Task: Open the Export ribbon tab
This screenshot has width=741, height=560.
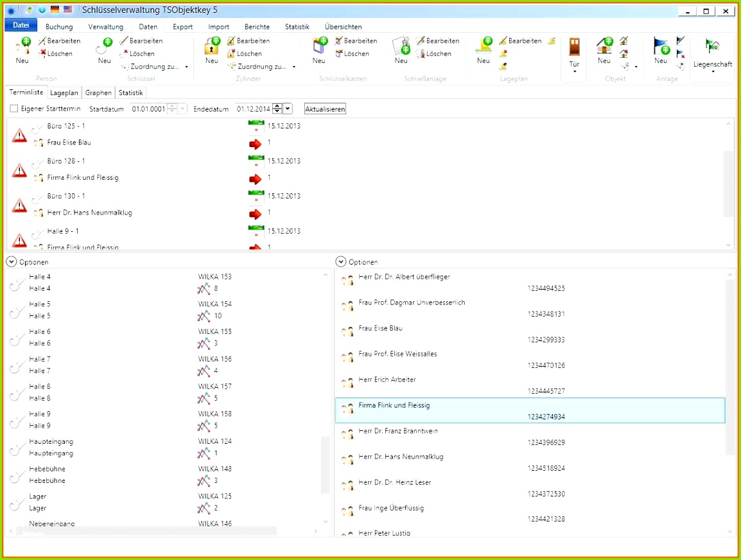Action: click(183, 26)
